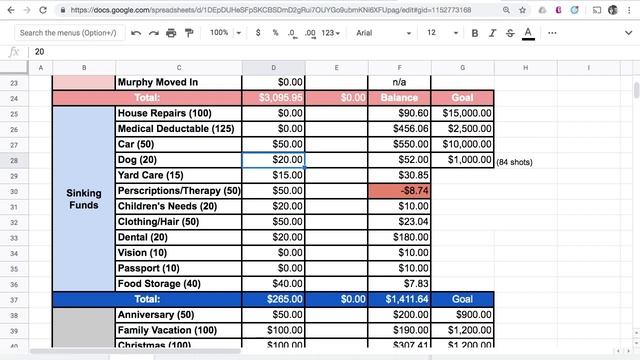Redo the last undone action
640x360 pixels.
[x=153, y=33]
